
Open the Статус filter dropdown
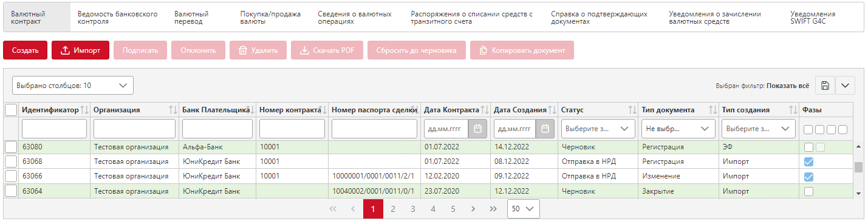[597, 129]
